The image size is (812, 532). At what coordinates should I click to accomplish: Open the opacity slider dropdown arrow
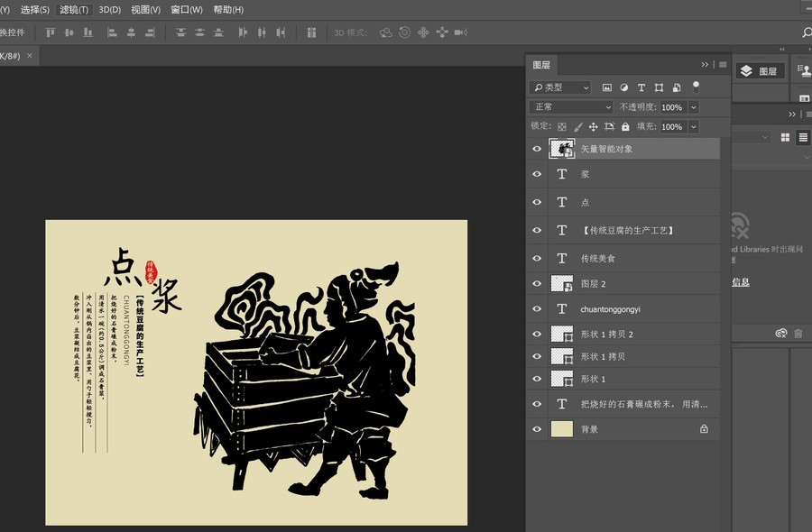(x=694, y=107)
